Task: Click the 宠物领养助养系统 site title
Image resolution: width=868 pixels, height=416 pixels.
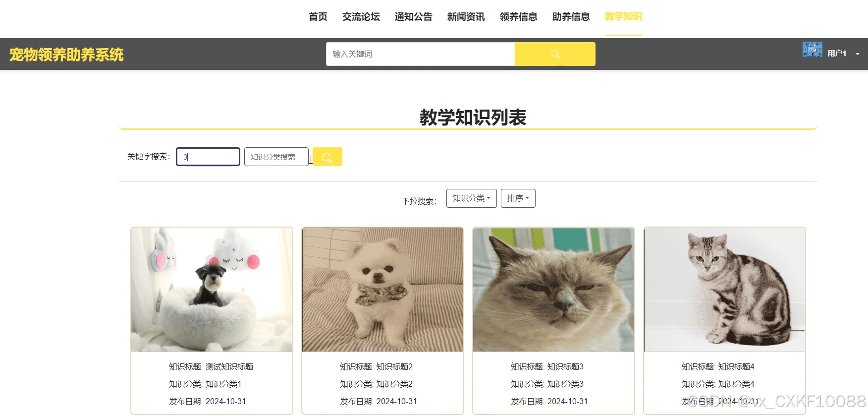Action: [x=66, y=55]
